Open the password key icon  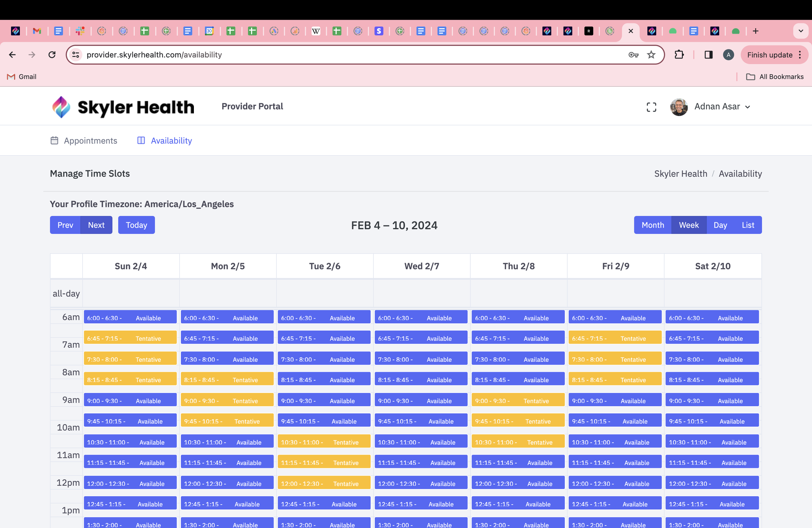(x=633, y=55)
